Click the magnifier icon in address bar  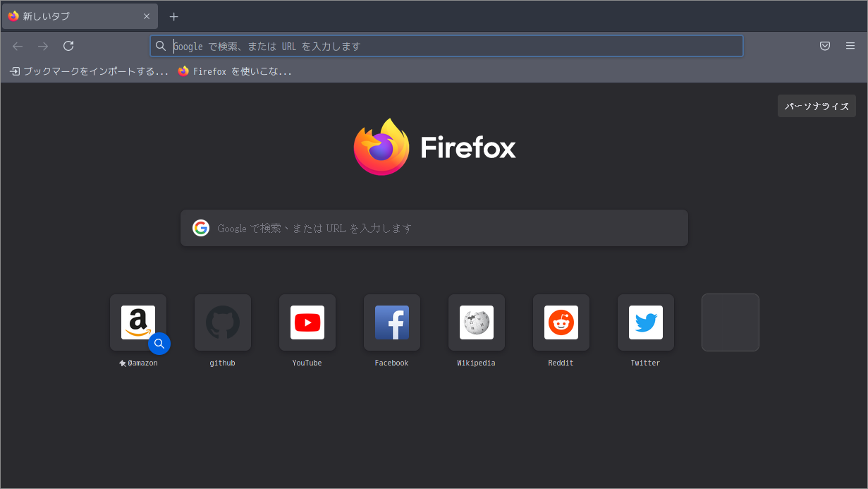click(x=161, y=46)
